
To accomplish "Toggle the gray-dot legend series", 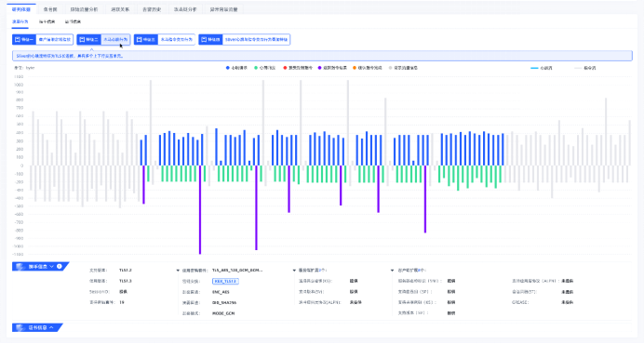I will coord(403,68).
